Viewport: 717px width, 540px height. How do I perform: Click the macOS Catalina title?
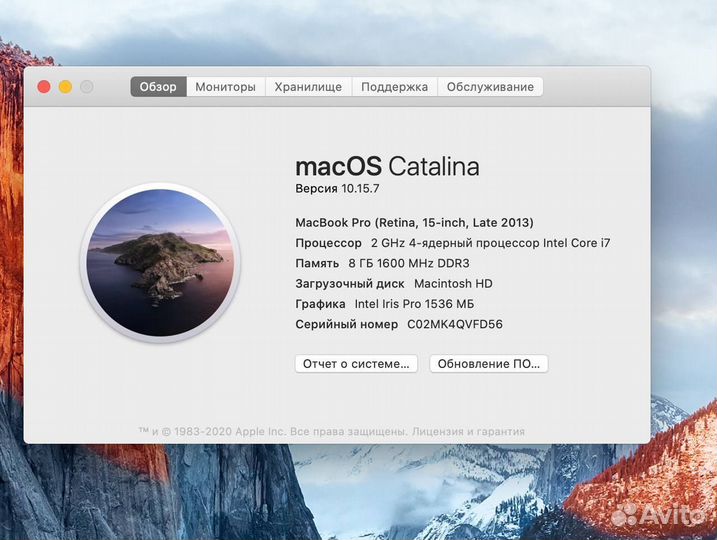pos(387,166)
